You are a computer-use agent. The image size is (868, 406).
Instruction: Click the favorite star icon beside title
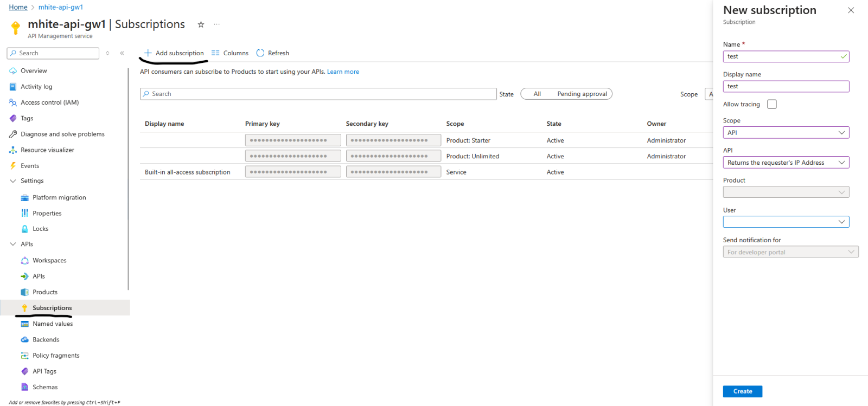click(x=201, y=24)
